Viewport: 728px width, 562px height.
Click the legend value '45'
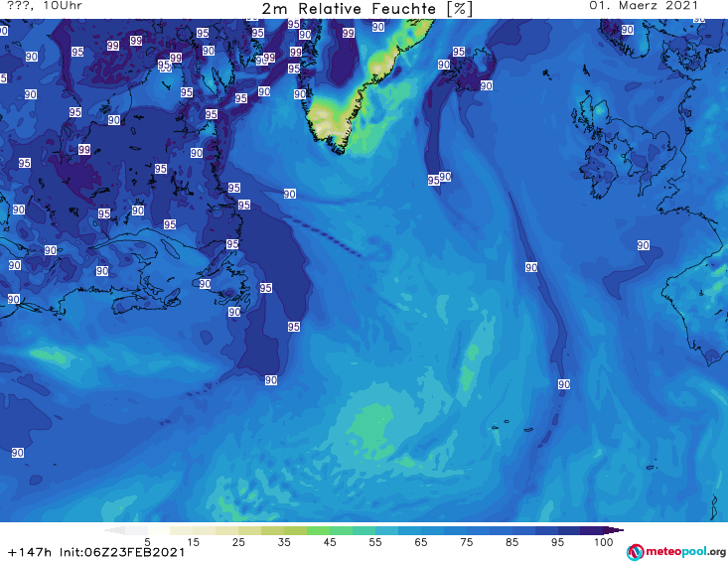point(330,542)
